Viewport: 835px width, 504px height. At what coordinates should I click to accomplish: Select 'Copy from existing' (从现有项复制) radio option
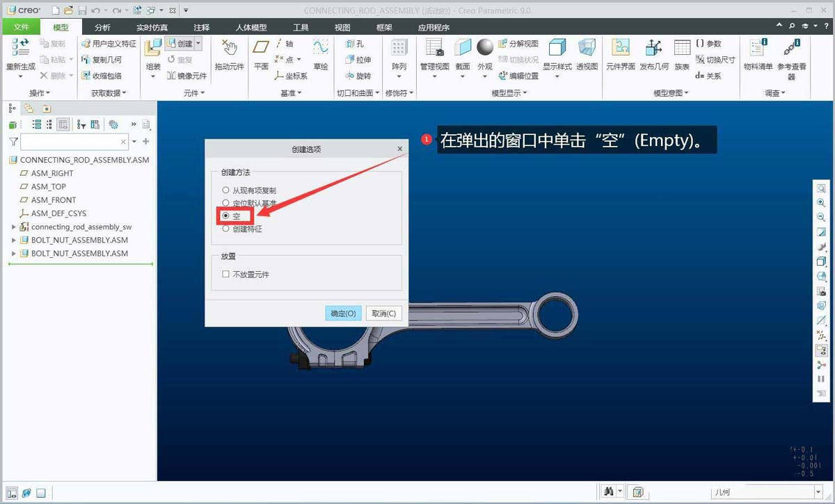tap(249, 190)
